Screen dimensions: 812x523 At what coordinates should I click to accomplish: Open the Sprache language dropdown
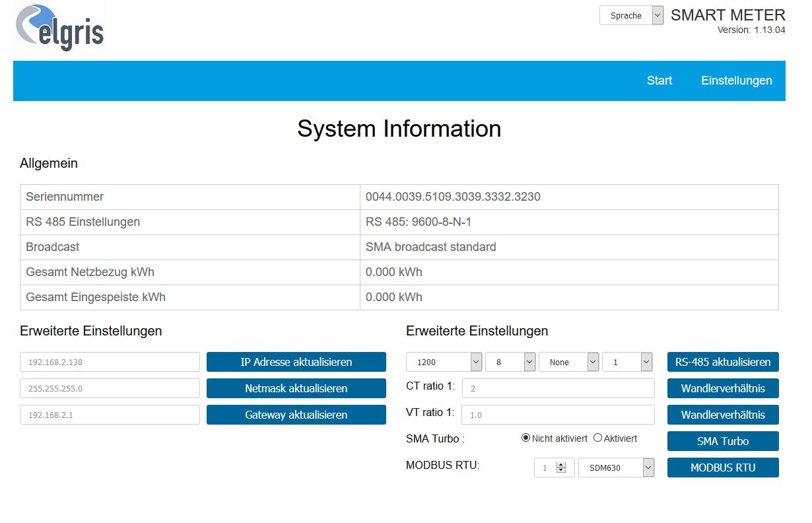click(x=631, y=15)
